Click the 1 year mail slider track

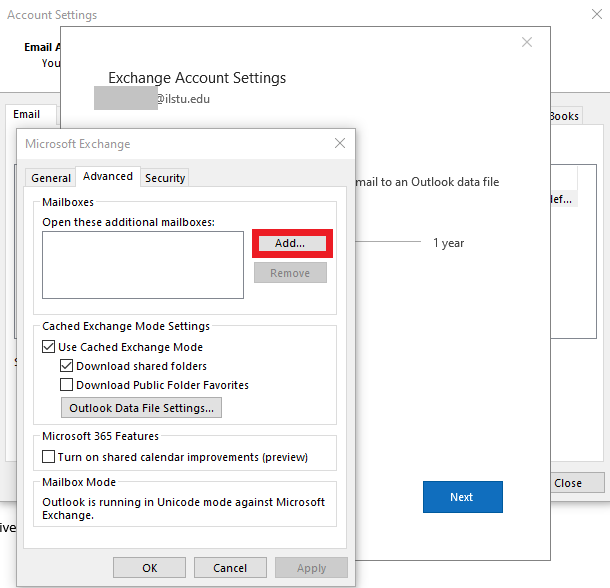(x=388, y=242)
